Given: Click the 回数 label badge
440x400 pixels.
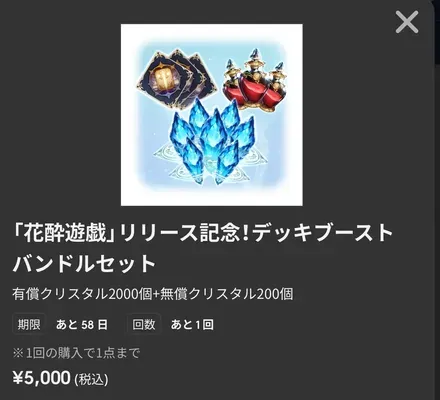Looking at the screenshot, I should pos(144,324).
